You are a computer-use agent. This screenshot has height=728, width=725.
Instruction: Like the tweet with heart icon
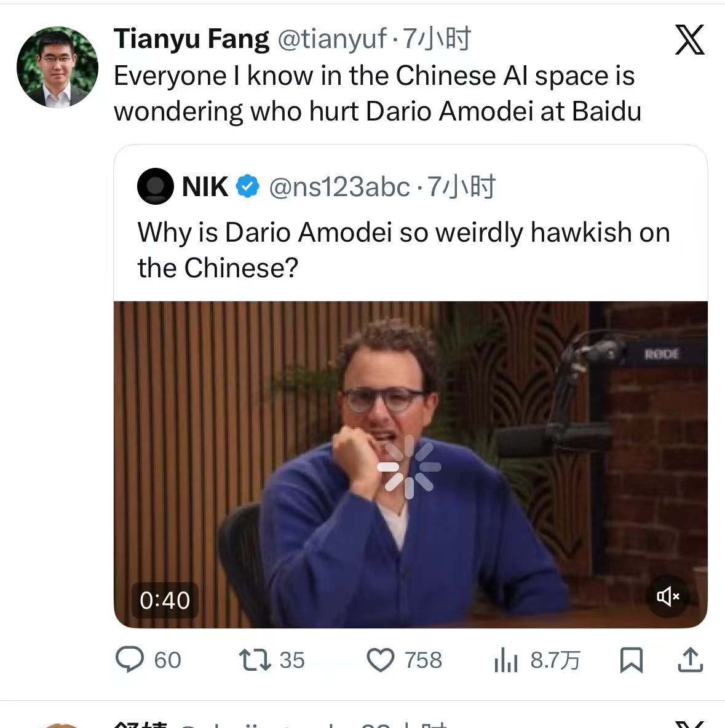381,660
